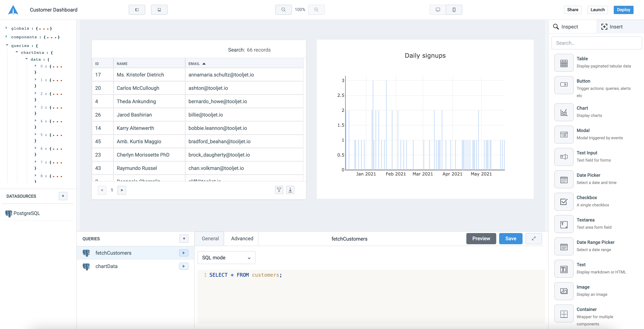Select the Raymundo Russel name cell
This screenshot has width=644, height=329.
coord(149,168)
